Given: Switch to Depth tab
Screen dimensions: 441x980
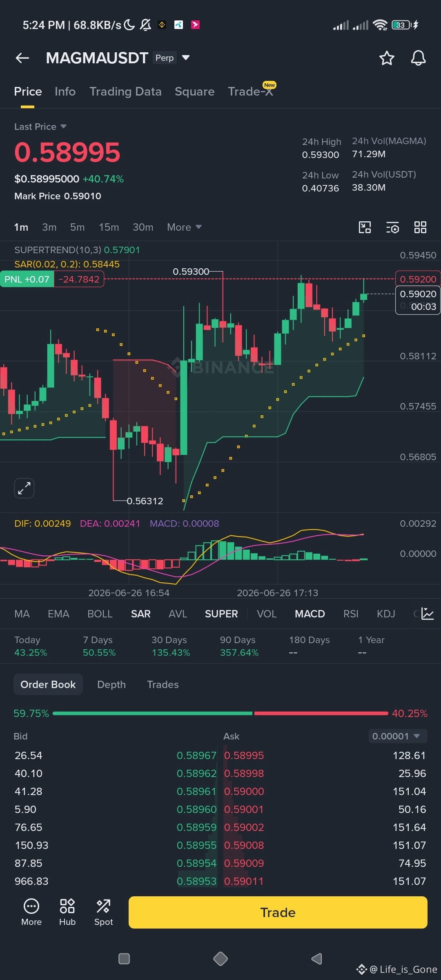Looking at the screenshot, I should tap(111, 684).
